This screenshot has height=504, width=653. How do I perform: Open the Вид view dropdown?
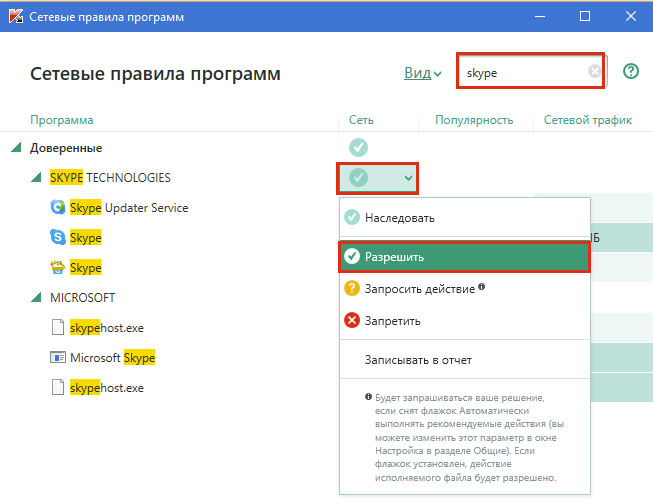click(423, 73)
